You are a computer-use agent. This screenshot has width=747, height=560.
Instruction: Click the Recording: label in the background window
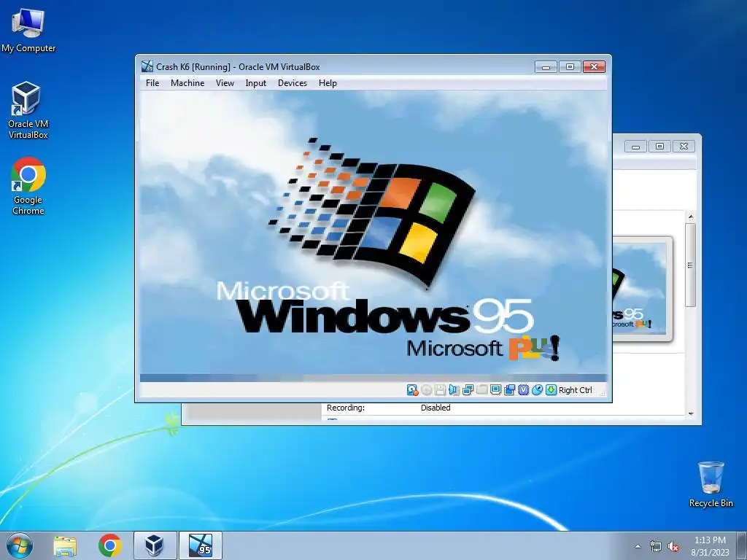[x=345, y=408]
